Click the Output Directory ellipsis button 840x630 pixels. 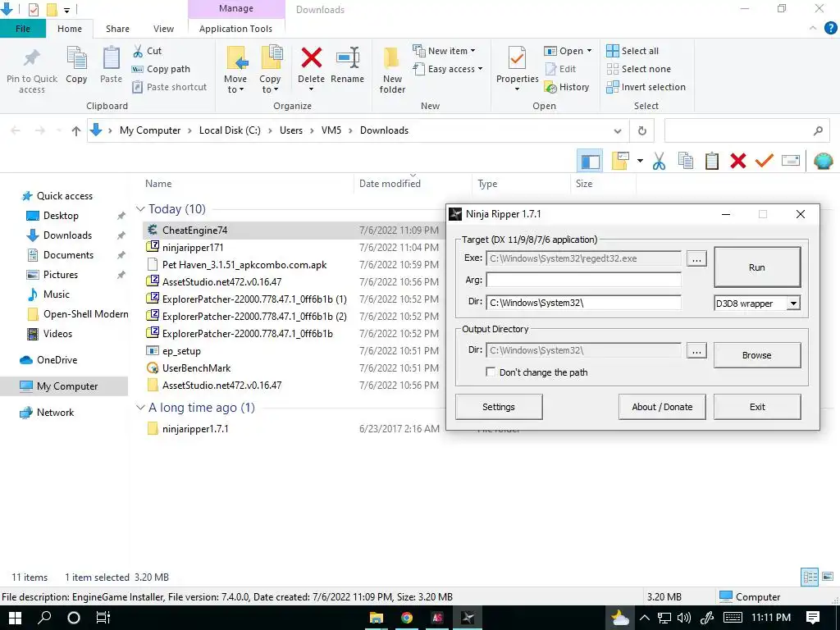[x=696, y=351]
